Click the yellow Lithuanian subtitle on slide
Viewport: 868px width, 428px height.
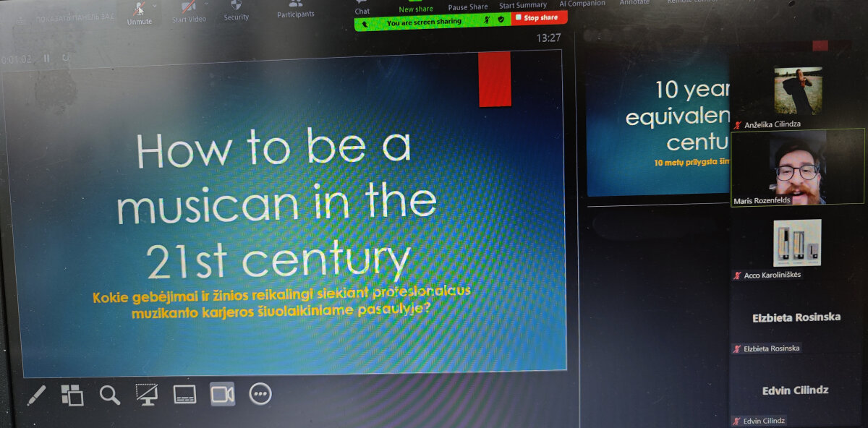click(x=282, y=302)
